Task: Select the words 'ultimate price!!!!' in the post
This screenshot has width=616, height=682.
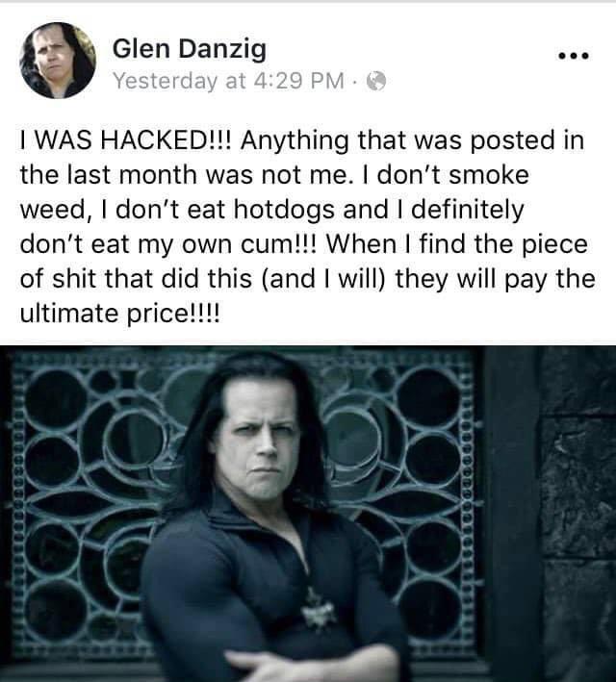Action: (x=120, y=313)
